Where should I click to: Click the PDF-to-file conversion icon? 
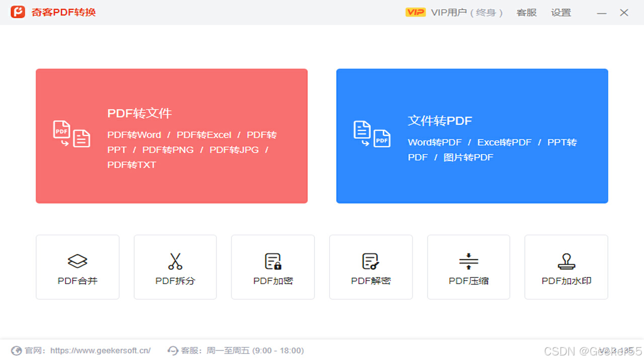click(x=71, y=134)
